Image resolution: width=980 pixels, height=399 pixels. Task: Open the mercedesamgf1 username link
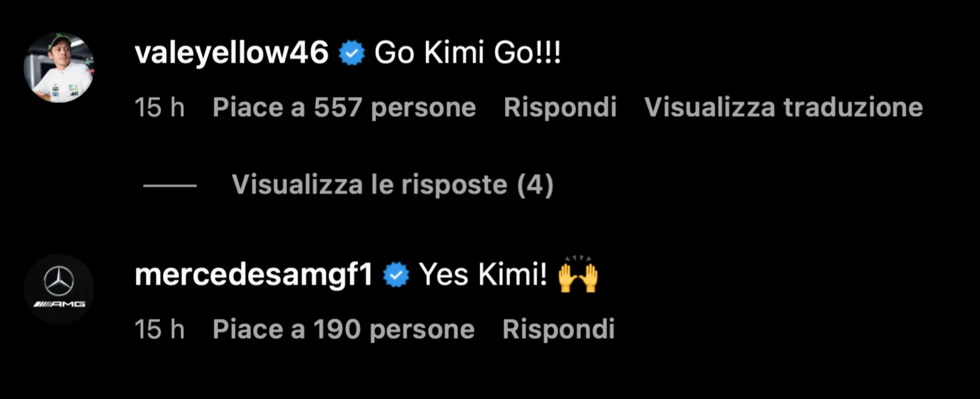click(254, 274)
